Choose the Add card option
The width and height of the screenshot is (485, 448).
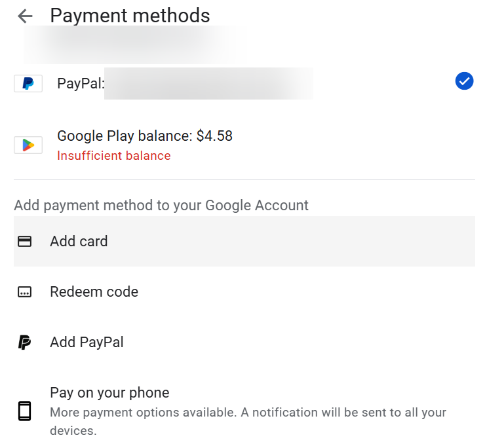[x=244, y=242]
